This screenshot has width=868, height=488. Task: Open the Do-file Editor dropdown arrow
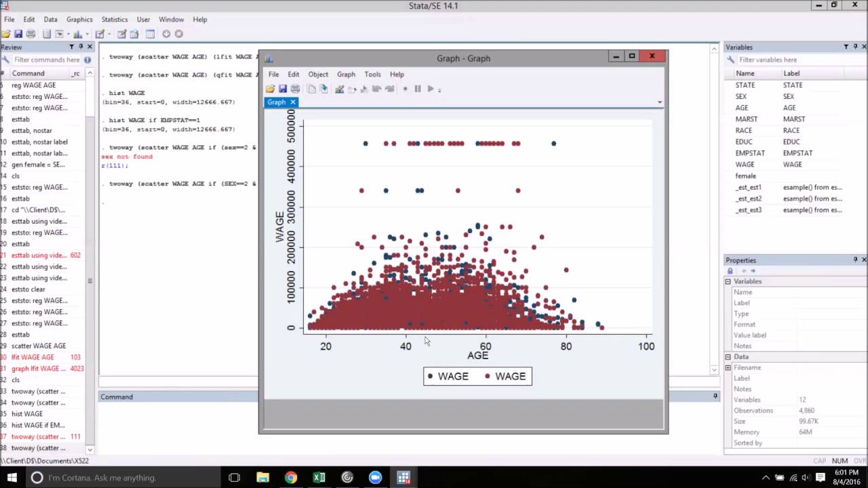click(109, 34)
